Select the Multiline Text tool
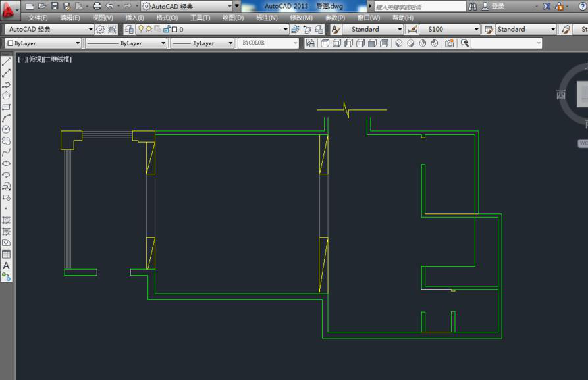 pos(6,265)
